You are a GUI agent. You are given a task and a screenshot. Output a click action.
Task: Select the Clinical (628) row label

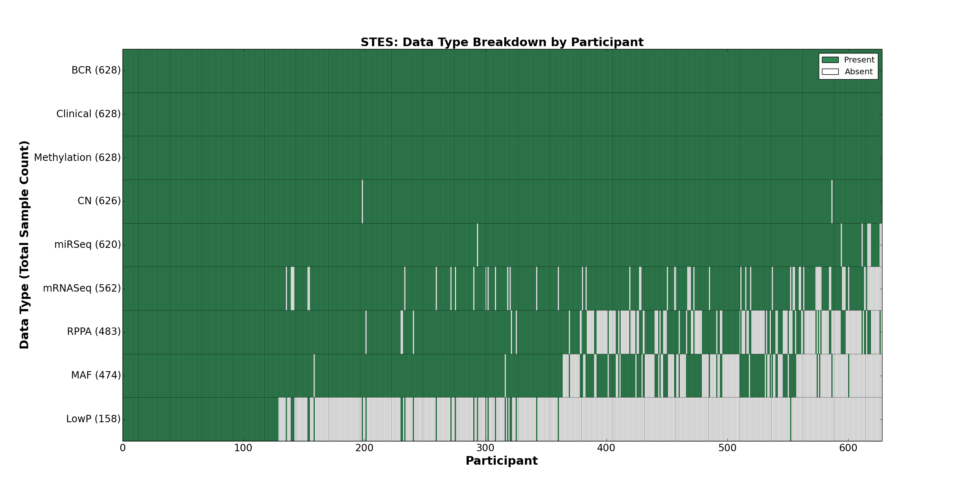point(89,114)
